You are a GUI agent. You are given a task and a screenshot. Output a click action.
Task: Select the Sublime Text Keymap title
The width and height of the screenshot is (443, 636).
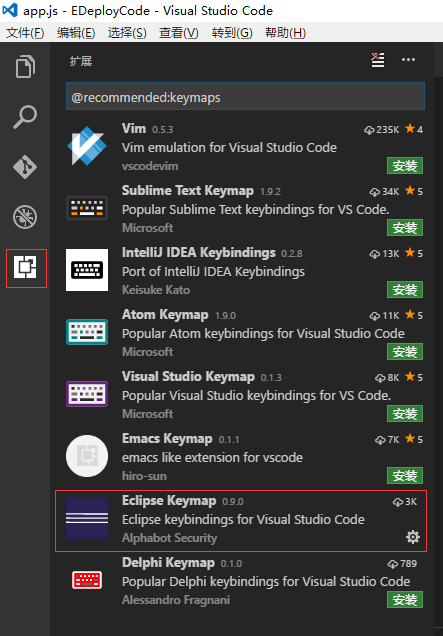pos(188,191)
